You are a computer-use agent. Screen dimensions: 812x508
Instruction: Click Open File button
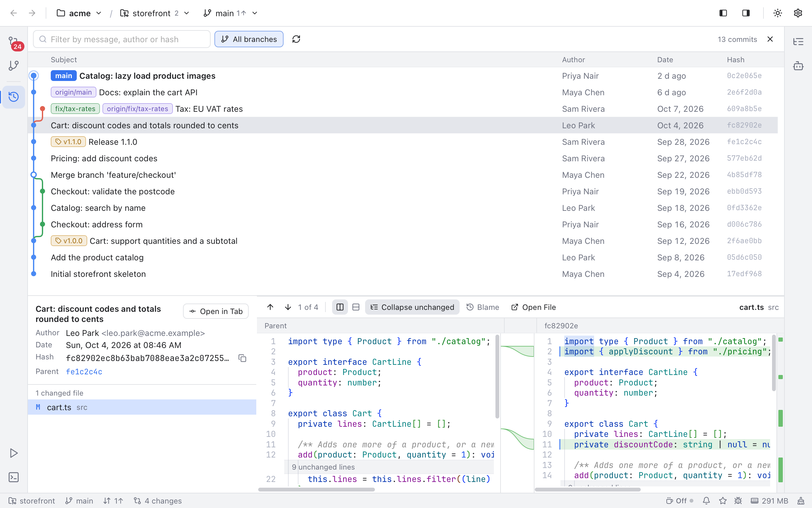pyautogui.click(x=533, y=307)
